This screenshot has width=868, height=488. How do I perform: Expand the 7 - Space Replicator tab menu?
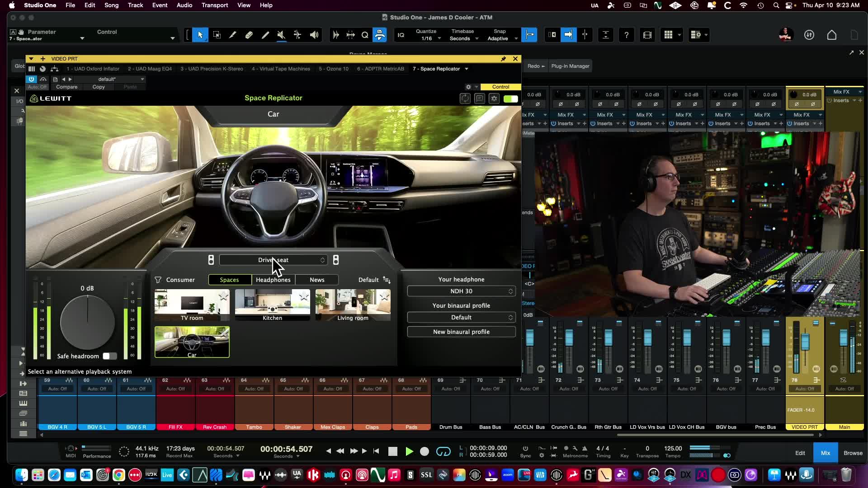coord(467,69)
